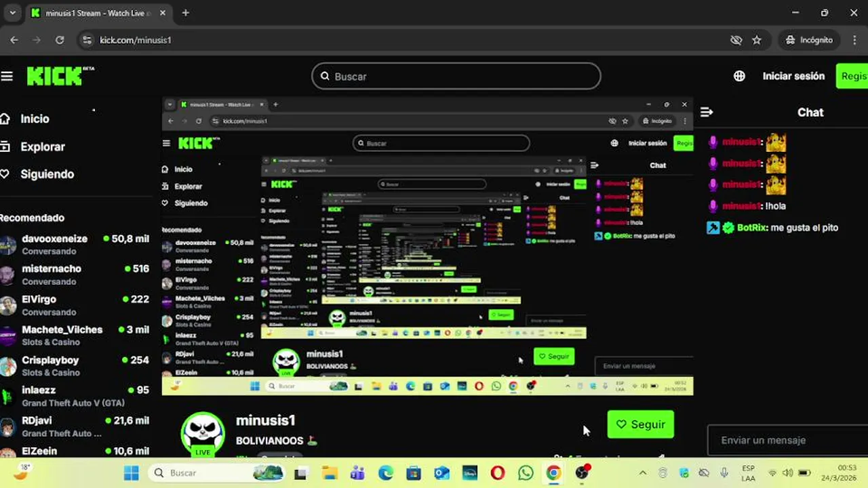The height and width of the screenshot is (488, 868).
Task: Click the Chat panel heading
Action: point(810,112)
